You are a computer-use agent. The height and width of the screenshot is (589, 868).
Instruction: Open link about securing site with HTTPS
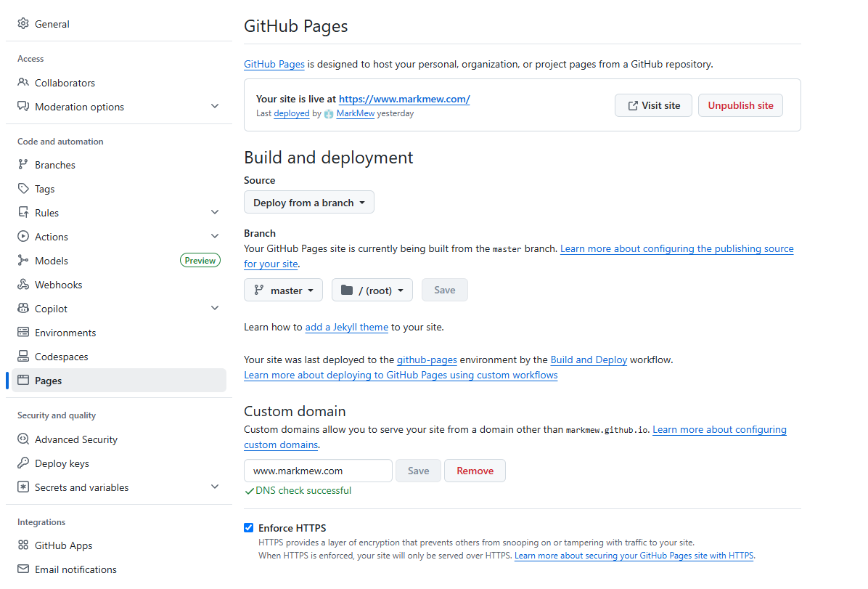(x=634, y=555)
